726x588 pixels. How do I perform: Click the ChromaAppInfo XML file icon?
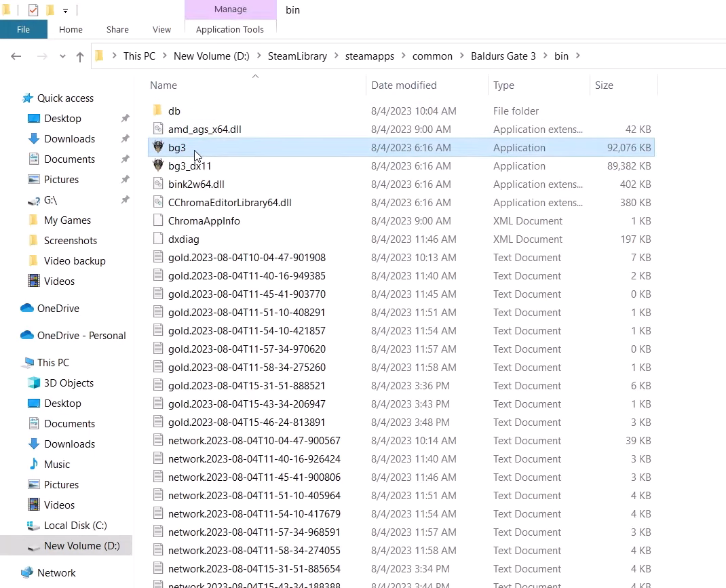158,220
